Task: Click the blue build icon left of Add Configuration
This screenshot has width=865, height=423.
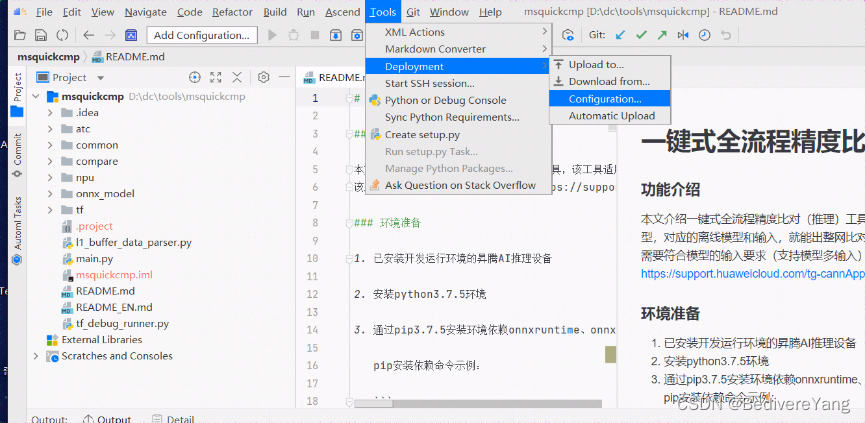Action: pyautogui.click(x=131, y=35)
